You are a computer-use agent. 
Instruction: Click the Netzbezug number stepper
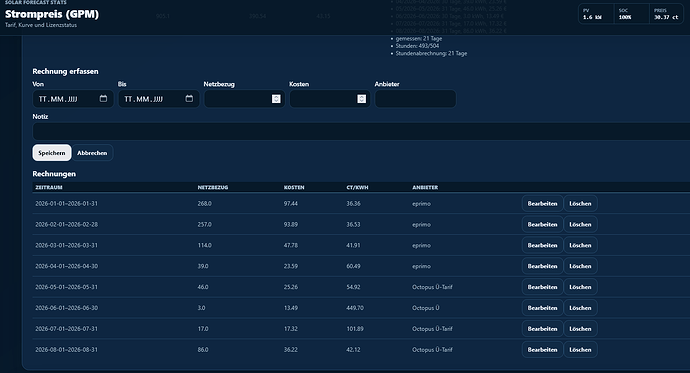tap(276, 99)
